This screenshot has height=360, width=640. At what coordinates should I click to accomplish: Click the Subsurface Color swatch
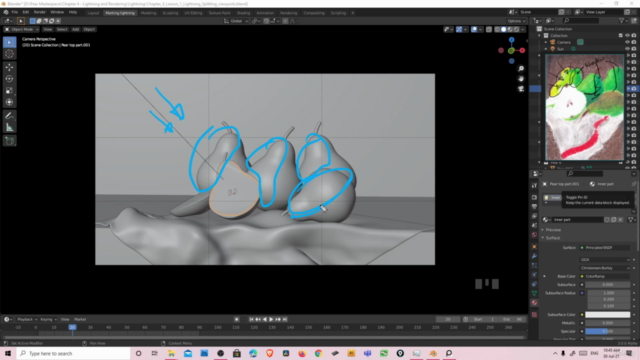tap(608, 315)
